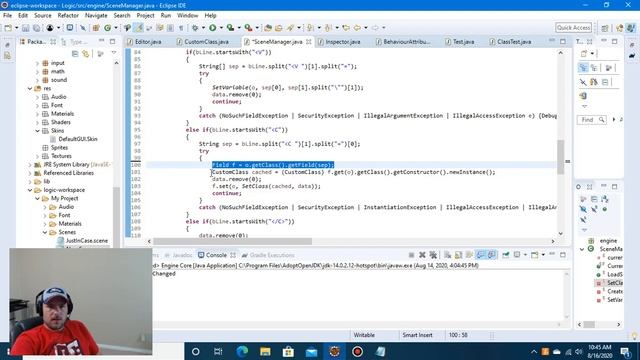Open Package Explorer view menu triangle
Image resolution: width=640 pixels, height=360 pixels.
coord(114,53)
